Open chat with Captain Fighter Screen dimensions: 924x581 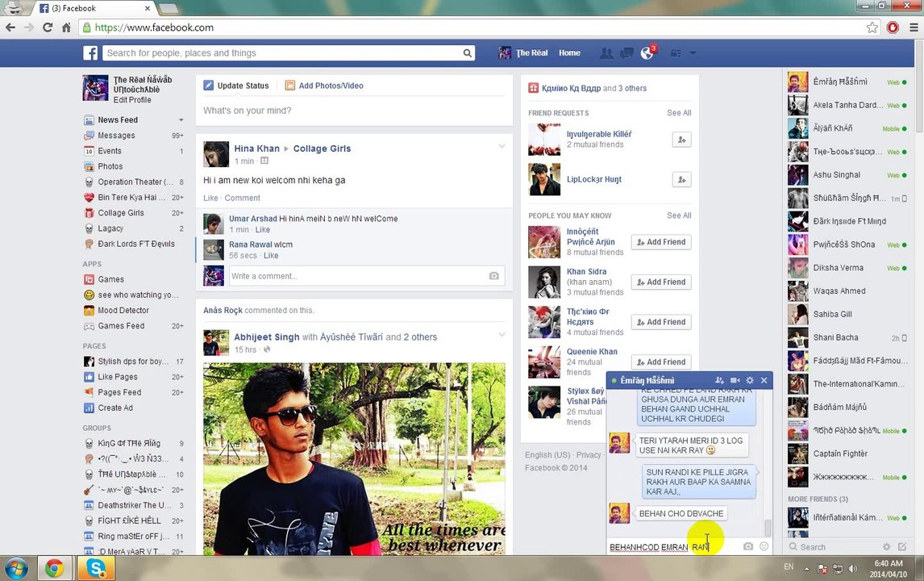pyautogui.click(x=847, y=454)
